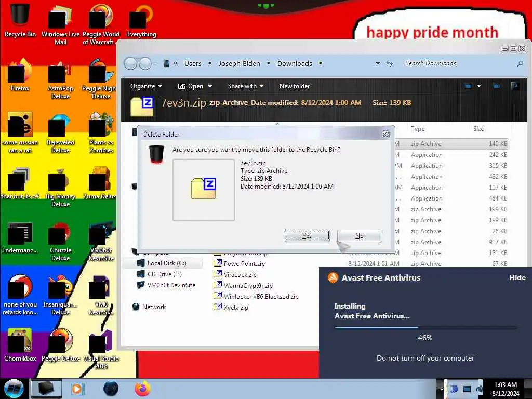Click the search magnifier icon

(520, 63)
